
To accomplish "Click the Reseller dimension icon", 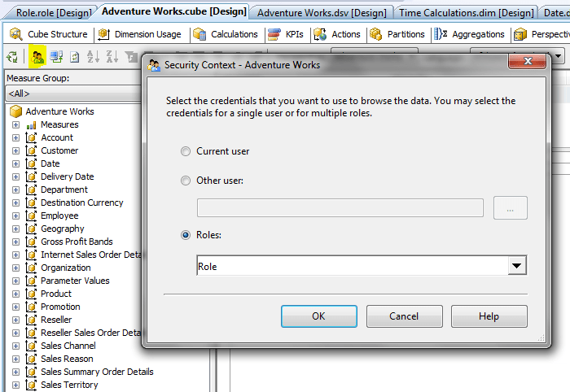I will 31,320.
